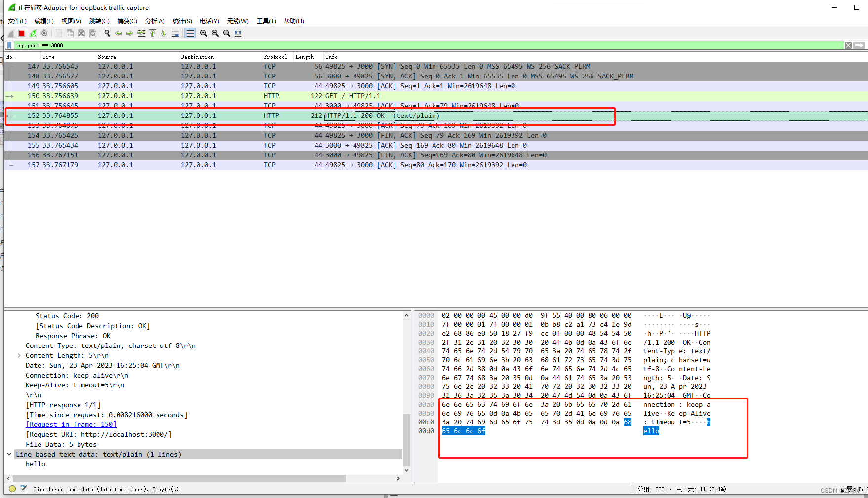
Task: Go back to previous packet arrow
Action: click(118, 33)
